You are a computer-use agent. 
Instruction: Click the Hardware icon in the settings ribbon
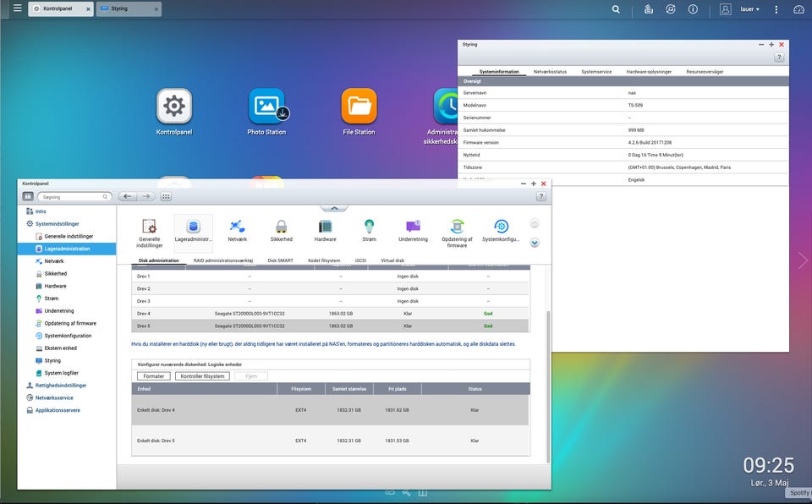click(326, 227)
